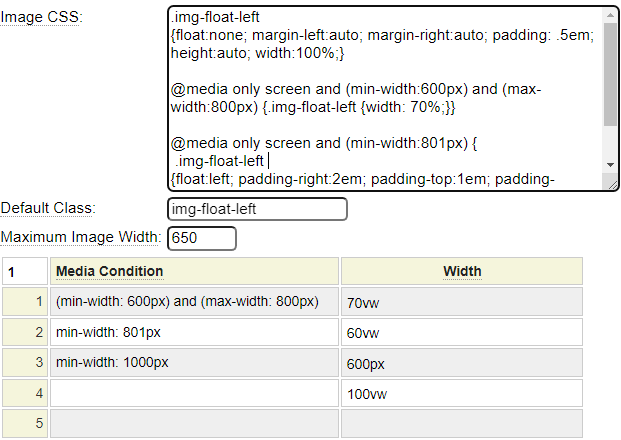Click the Maximum Image Width field
Screen dimensions: 621x440
pyautogui.click(x=202, y=238)
